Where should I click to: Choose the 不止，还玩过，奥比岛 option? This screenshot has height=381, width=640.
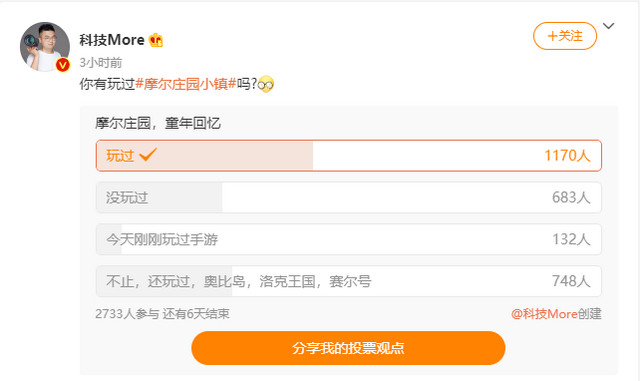click(x=349, y=281)
